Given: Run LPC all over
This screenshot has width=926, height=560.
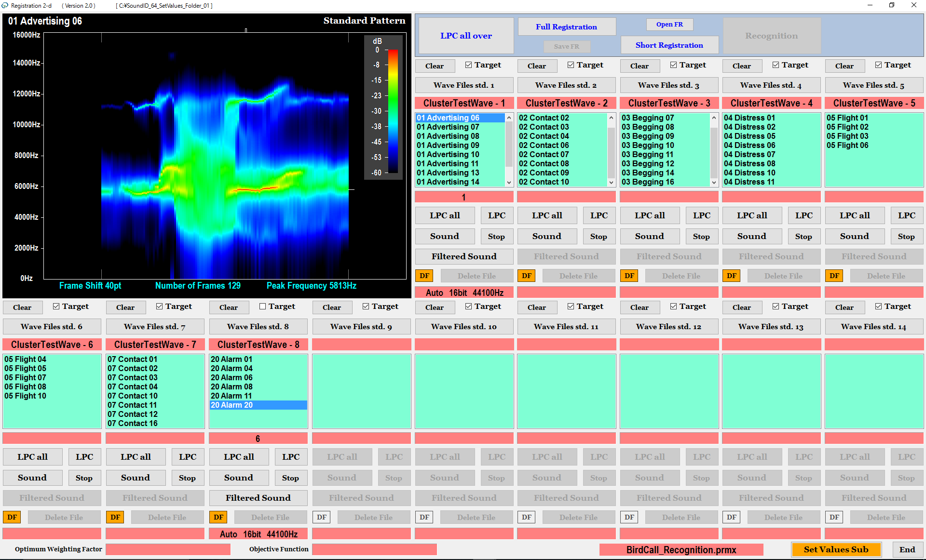Looking at the screenshot, I should pyautogui.click(x=466, y=35).
